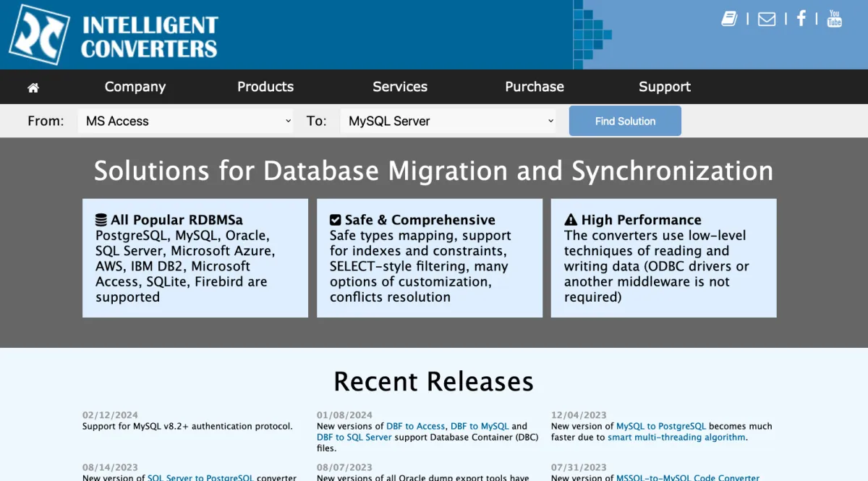This screenshot has width=868, height=481.
Task: Open the Purchase menu
Action: 535,87
